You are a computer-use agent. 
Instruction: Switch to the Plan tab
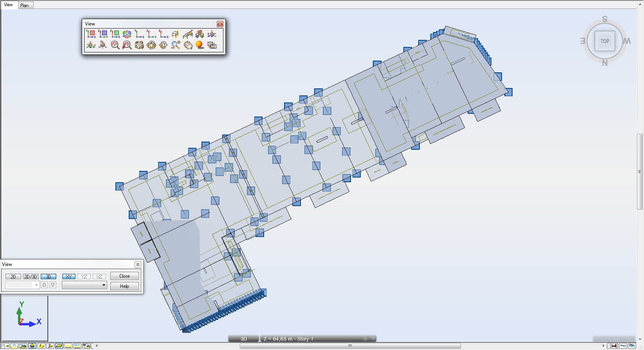tap(24, 5)
